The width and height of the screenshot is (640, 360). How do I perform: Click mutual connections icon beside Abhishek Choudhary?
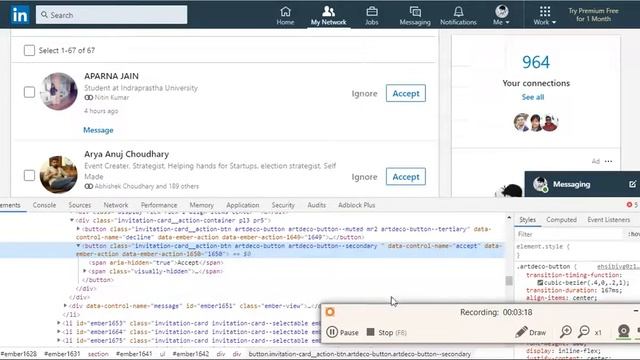(89, 186)
